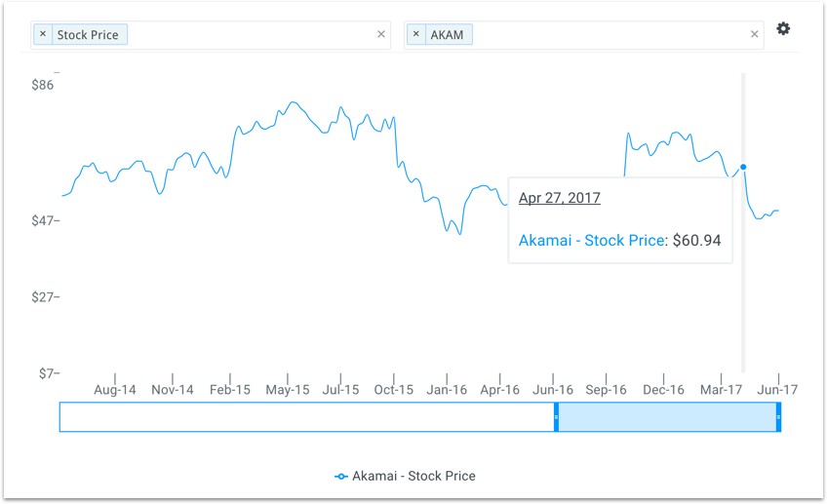Image resolution: width=827 pixels, height=504 pixels.
Task: Open chart settings via gear icon
Action: point(783,29)
